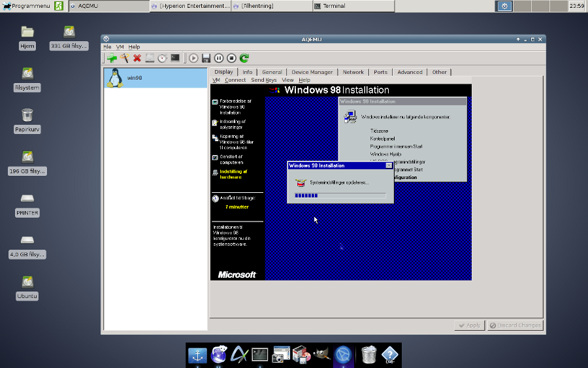
Task: Reset the VM with the green arrow icon
Action: (x=244, y=58)
